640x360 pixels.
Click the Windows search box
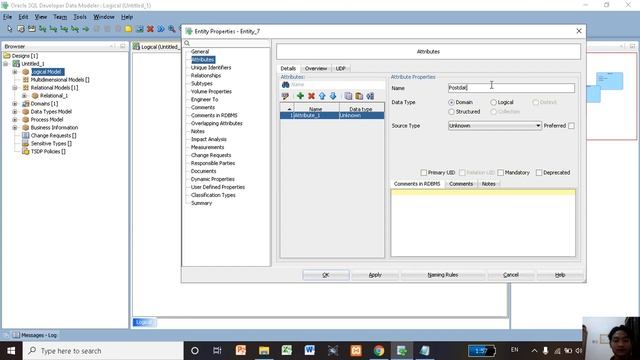coord(103,351)
